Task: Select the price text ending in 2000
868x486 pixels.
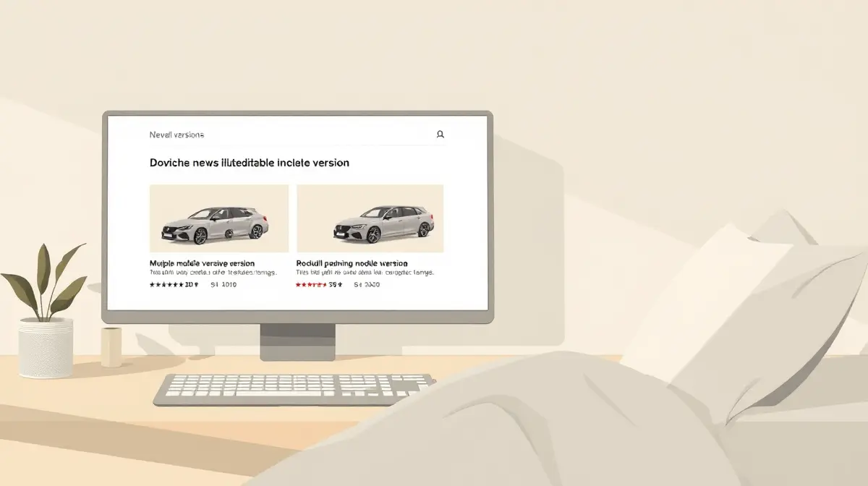Action: coord(367,285)
